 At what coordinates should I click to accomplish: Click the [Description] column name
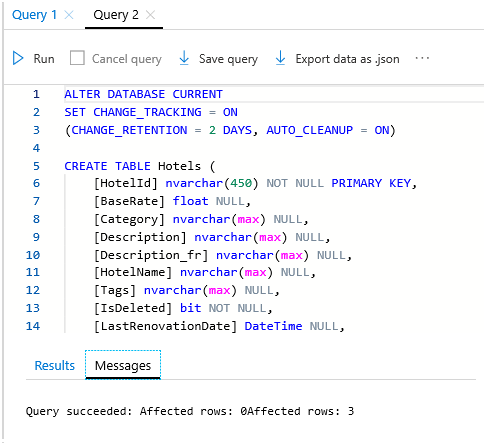coord(140,237)
